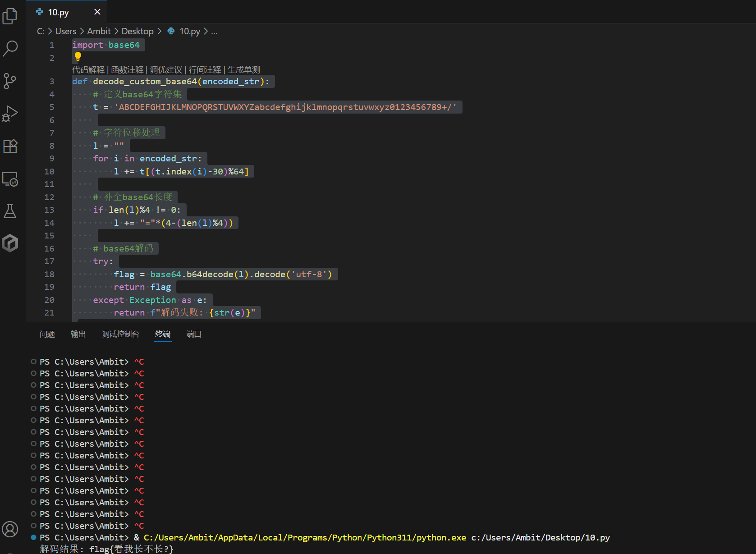Click line number 10 in the gutter
Image resolution: width=756 pixels, height=554 pixels.
[49, 171]
